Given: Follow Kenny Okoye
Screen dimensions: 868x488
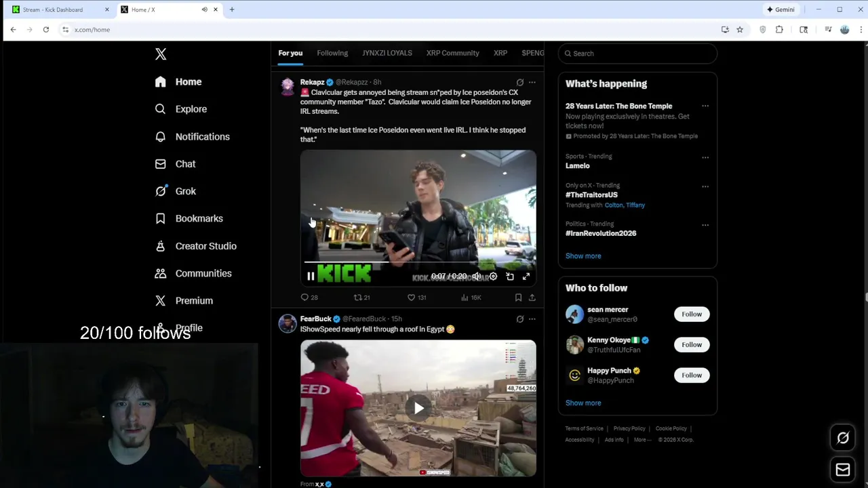Looking at the screenshot, I should [692, 345].
